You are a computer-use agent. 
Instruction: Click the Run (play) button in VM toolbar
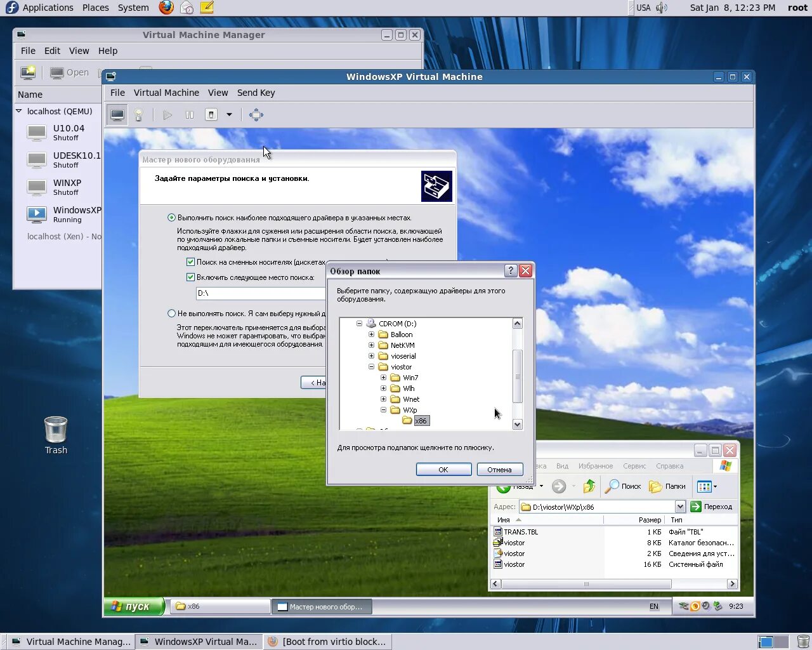point(167,115)
